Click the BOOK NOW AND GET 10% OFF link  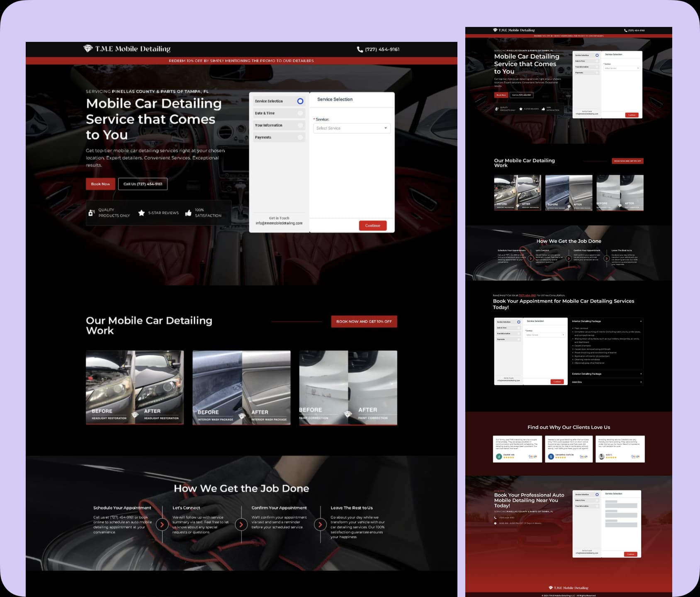(364, 321)
